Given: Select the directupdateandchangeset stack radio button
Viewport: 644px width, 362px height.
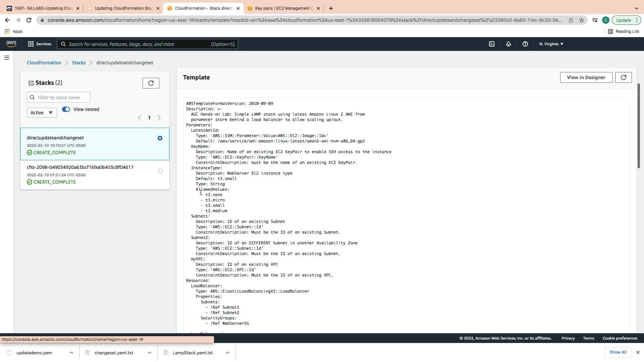Looking at the screenshot, I should pyautogui.click(x=160, y=138).
